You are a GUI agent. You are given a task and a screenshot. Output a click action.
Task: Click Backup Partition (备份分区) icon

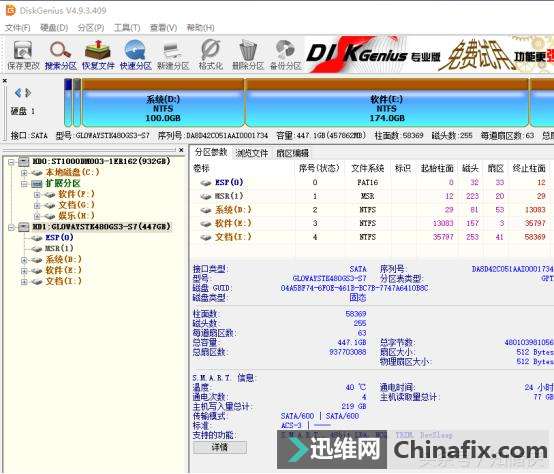click(x=285, y=55)
